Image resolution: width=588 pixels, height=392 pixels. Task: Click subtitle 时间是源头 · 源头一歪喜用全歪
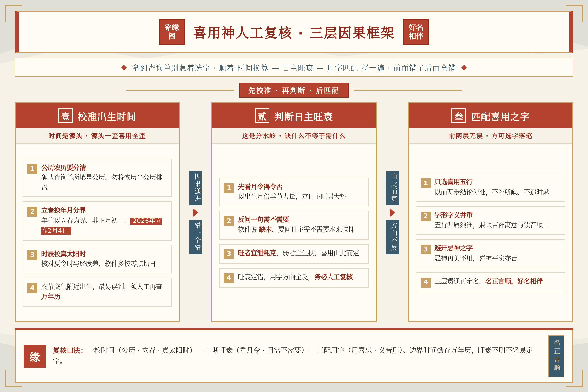click(97, 136)
